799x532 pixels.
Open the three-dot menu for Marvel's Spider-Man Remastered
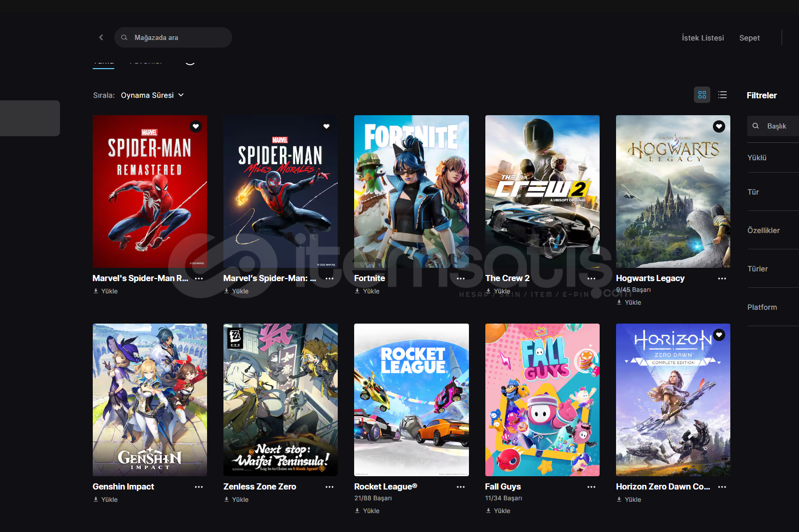click(x=199, y=279)
